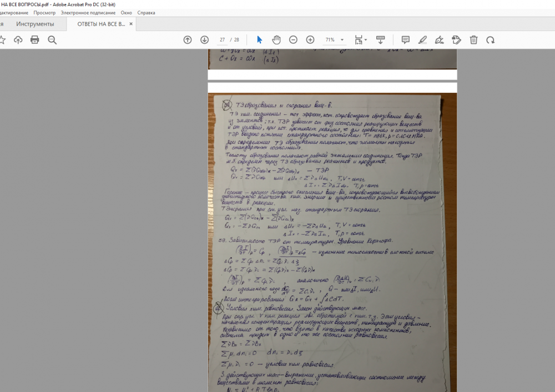Image resolution: width=555 pixels, height=392 pixels.
Task: Switch to the Инструменты tab
Action: tap(35, 24)
